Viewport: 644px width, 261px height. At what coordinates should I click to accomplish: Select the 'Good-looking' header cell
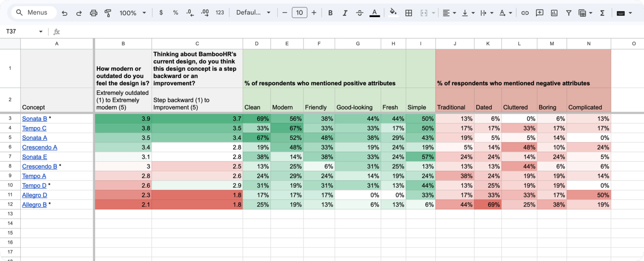pyautogui.click(x=358, y=100)
